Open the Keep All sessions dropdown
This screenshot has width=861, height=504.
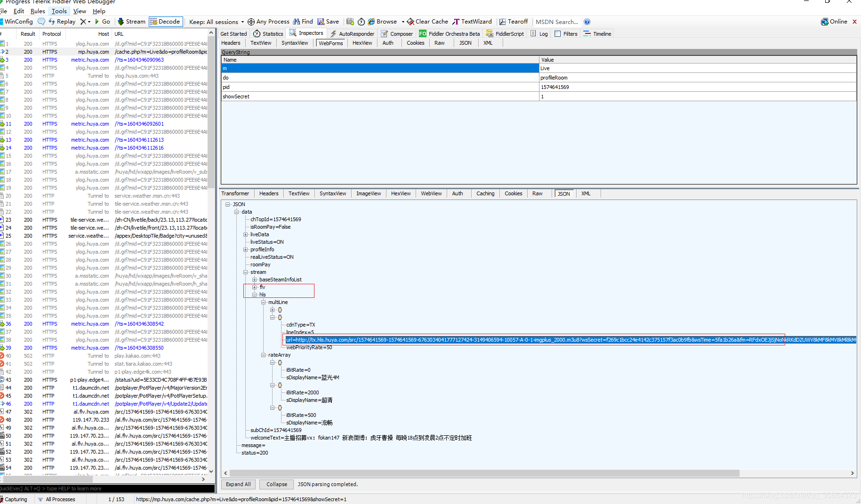tap(217, 22)
